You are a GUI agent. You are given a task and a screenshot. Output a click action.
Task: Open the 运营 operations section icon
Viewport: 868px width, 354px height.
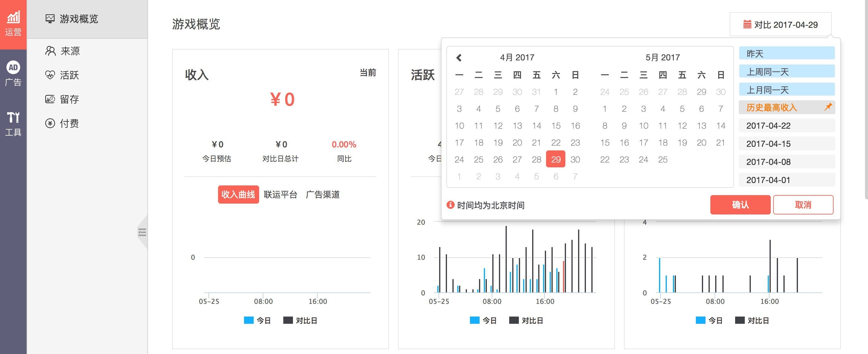point(13,24)
